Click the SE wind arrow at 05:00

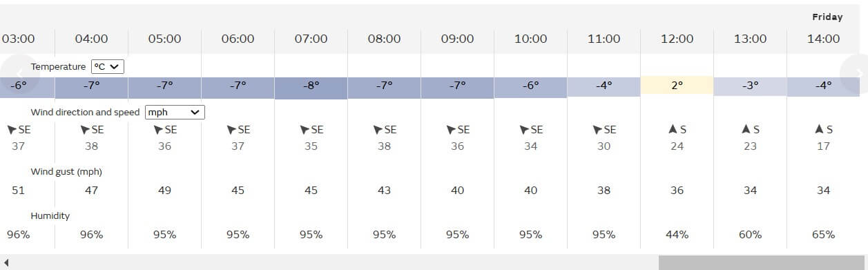(x=158, y=130)
